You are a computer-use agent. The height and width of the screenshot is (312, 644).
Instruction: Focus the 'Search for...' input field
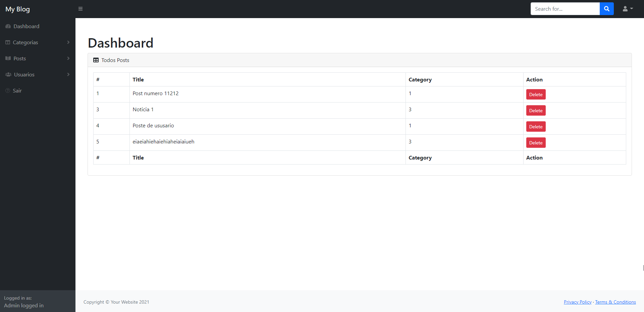tap(565, 9)
